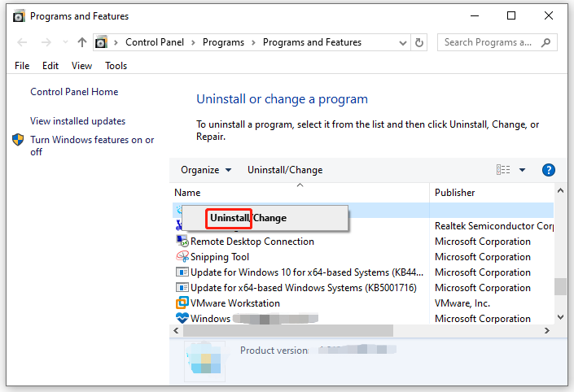Expand the address bar history dropdown
The height and width of the screenshot is (392, 574).
pyautogui.click(x=403, y=43)
